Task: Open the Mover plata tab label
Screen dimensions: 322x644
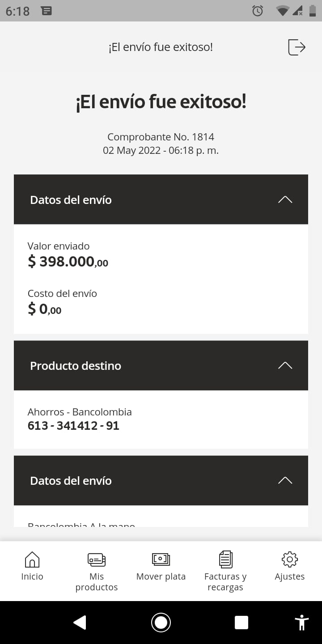Action: (161, 576)
